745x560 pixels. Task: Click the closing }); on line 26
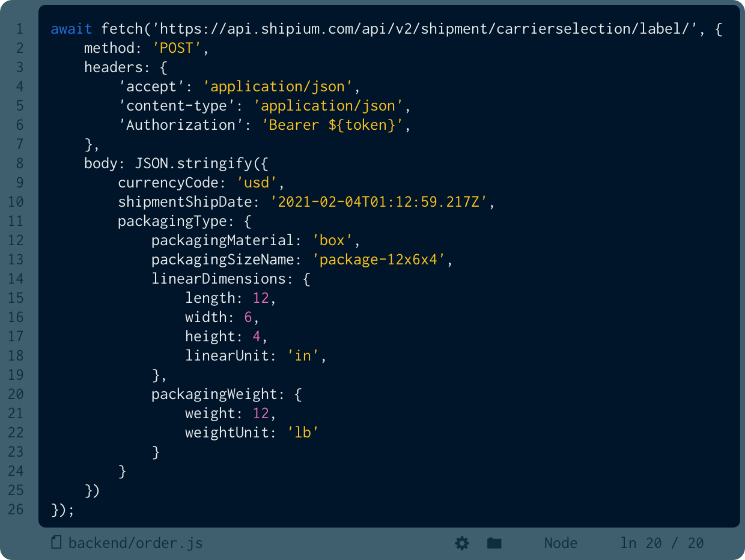click(x=63, y=510)
